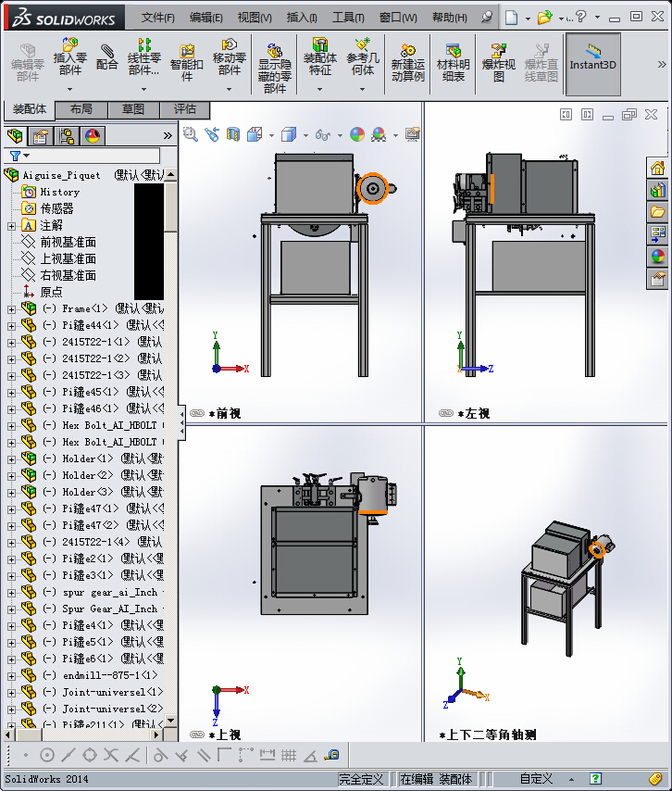Click tree horizontal scrollbar right arrow
The image size is (672, 791).
[157, 734]
